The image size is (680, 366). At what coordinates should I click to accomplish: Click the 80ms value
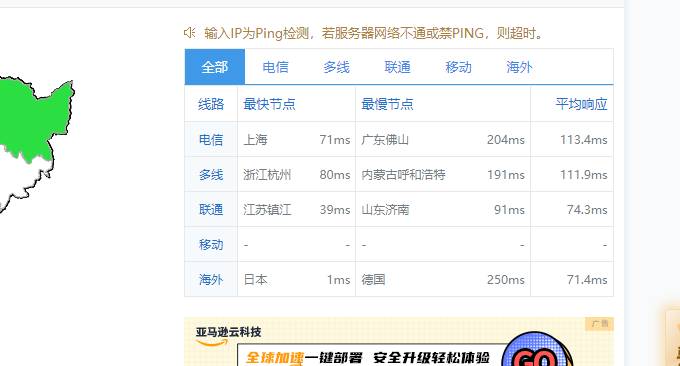click(335, 175)
